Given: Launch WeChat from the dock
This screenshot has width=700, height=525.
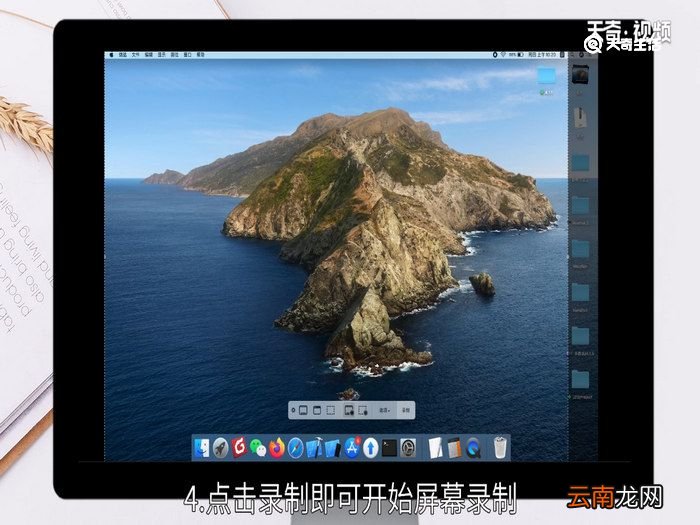Looking at the screenshot, I should [x=258, y=448].
